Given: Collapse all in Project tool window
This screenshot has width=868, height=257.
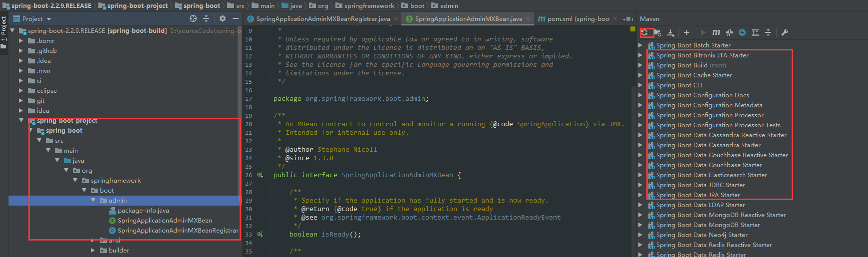Looking at the screenshot, I should click(x=206, y=18).
